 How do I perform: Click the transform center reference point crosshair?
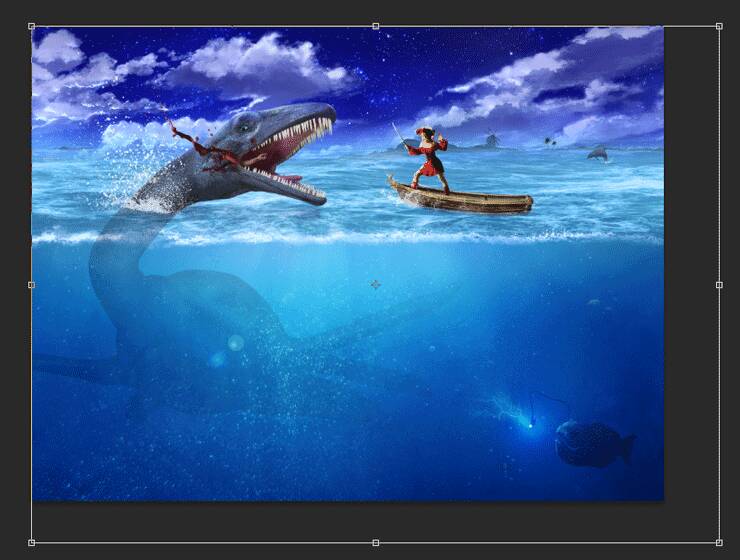pos(376,285)
